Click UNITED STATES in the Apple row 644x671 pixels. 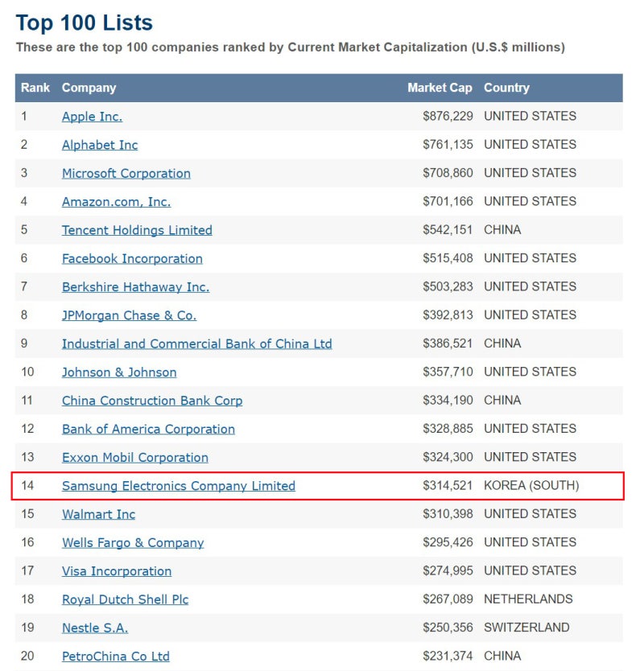click(x=530, y=116)
